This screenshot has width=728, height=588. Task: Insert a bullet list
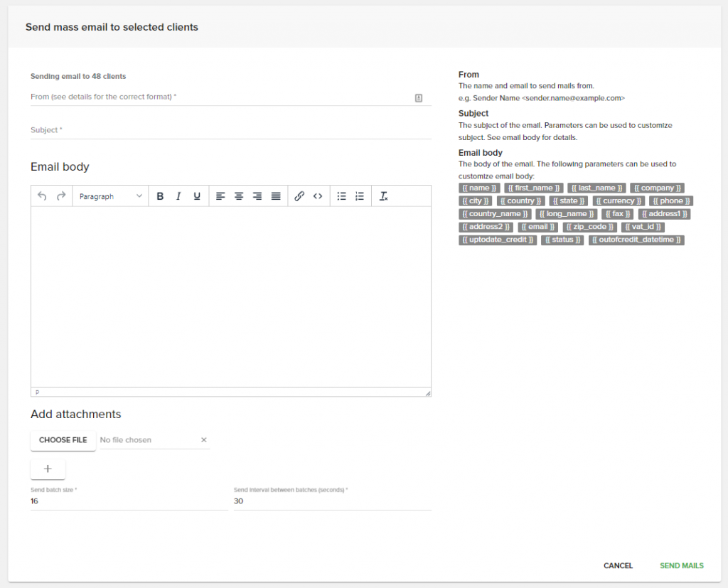click(x=342, y=196)
